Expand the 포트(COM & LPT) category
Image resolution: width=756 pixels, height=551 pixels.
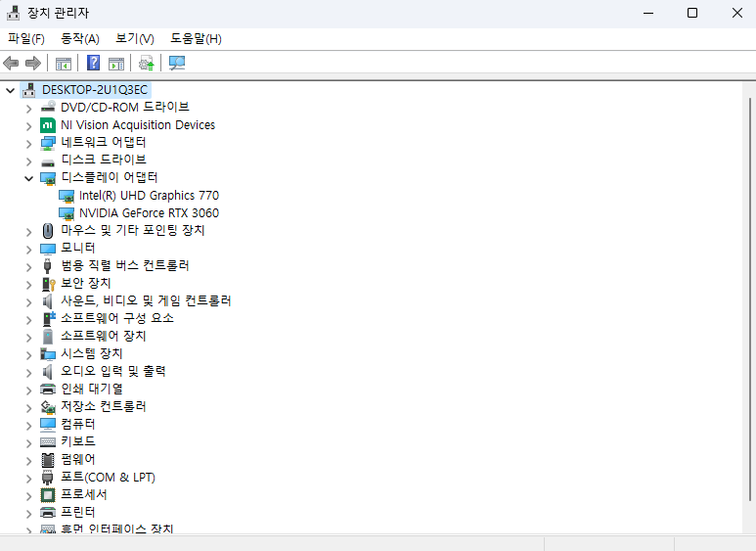tap(29, 479)
